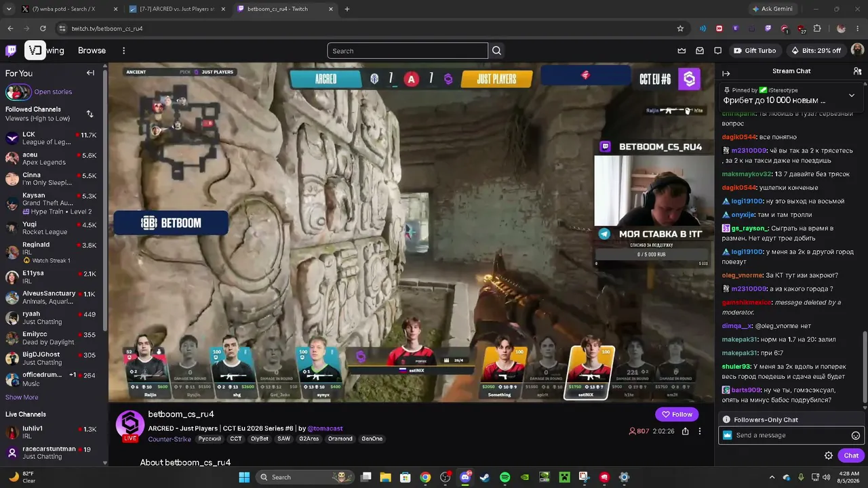Open the Browse menu item
This screenshot has width=868, height=488.
coord(92,51)
